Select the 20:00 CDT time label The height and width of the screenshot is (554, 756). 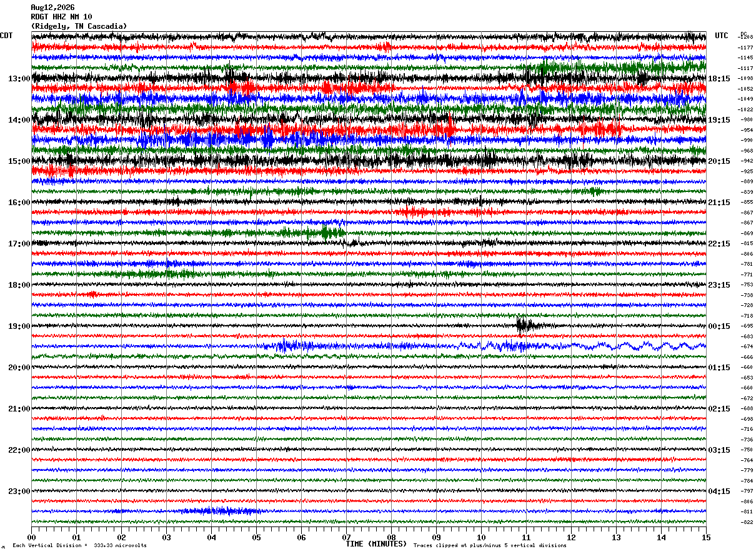coord(19,368)
